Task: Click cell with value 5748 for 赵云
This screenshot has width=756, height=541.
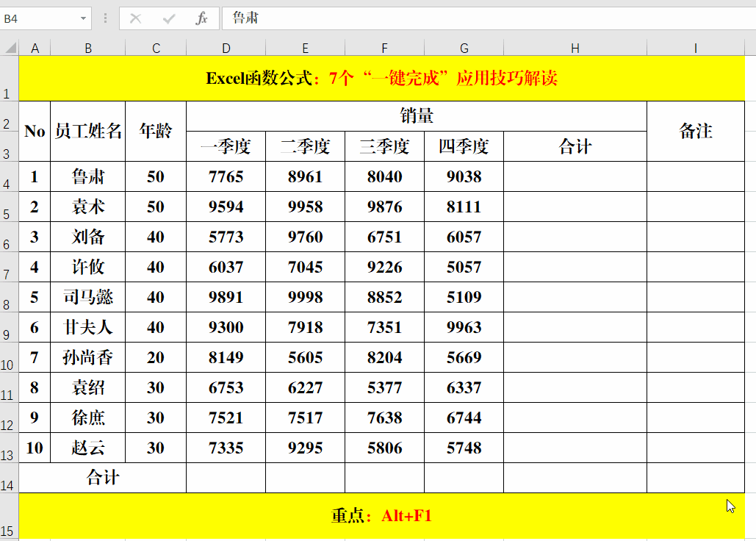Action: 464,448
